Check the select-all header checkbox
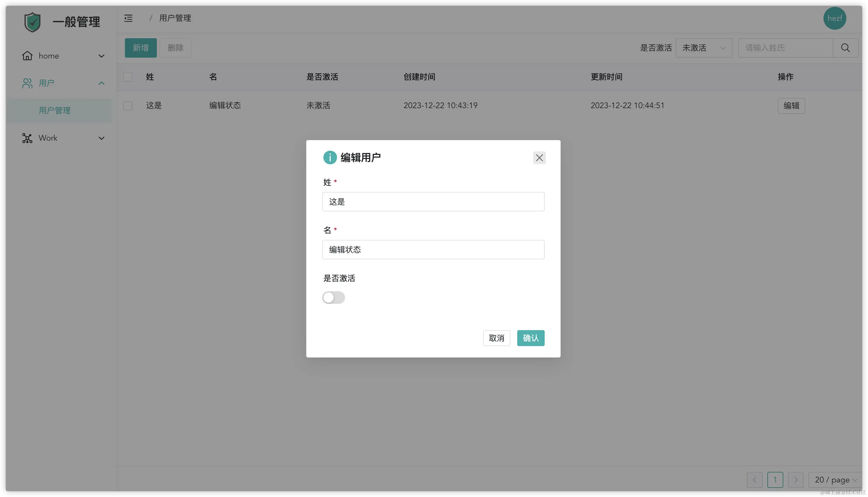This screenshot has width=868, height=497. [128, 77]
